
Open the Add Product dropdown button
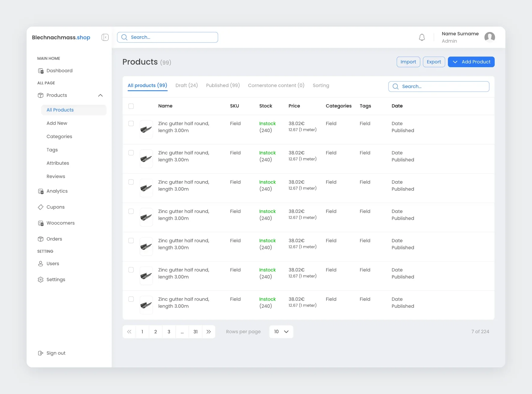pos(471,62)
